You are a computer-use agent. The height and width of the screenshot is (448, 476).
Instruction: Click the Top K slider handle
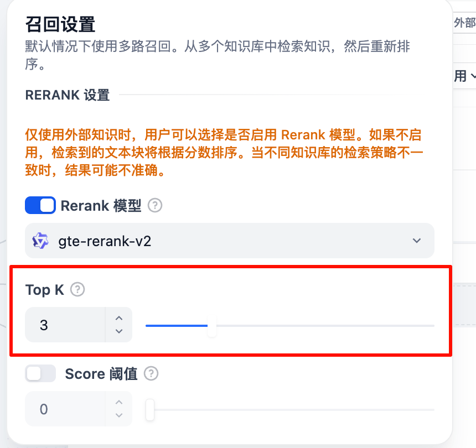coord(211,326)
